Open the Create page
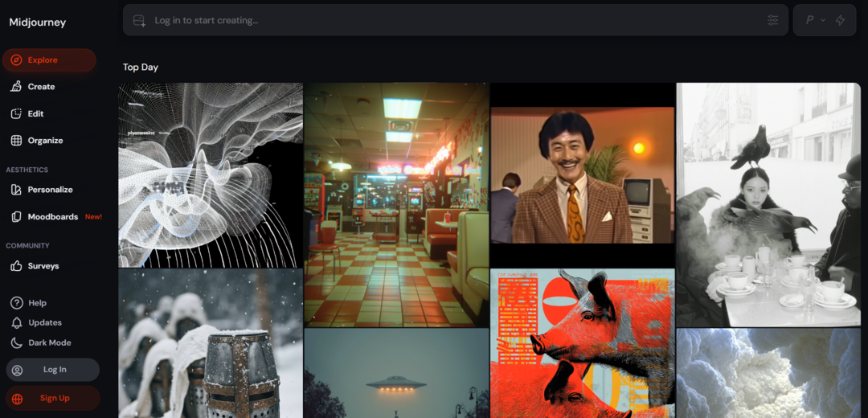This screenshot has width=868, height=418. (41, 87)
